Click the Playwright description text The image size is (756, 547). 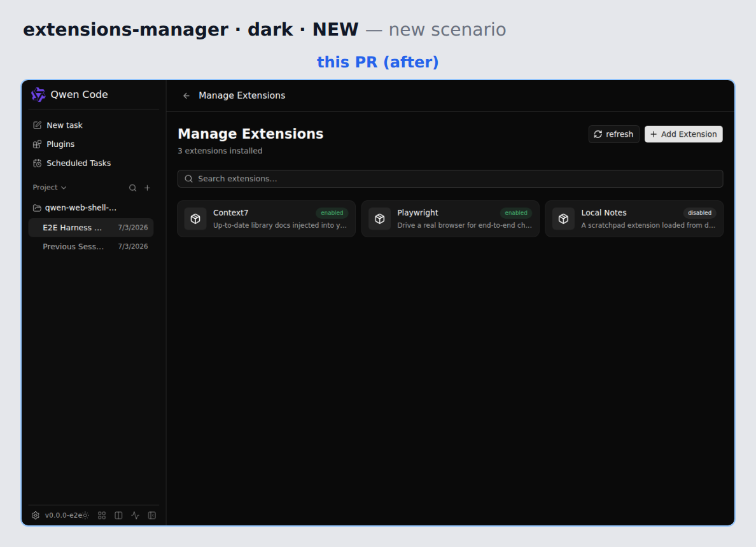(x=465, y=226)
